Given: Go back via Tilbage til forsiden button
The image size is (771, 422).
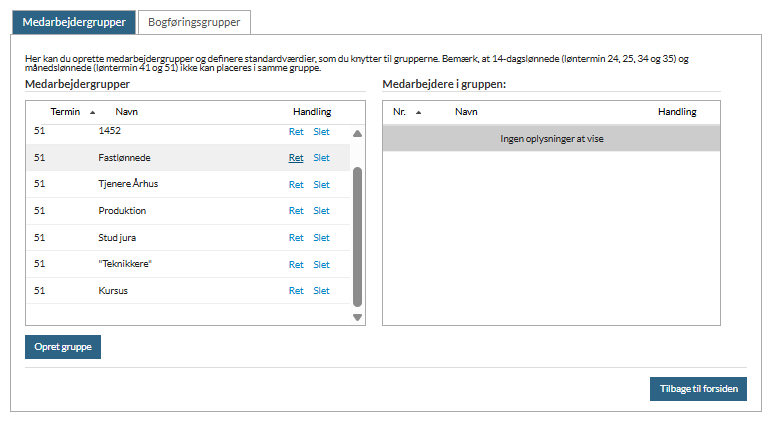Looking at the screenshot, I should (x=698, y=389).
